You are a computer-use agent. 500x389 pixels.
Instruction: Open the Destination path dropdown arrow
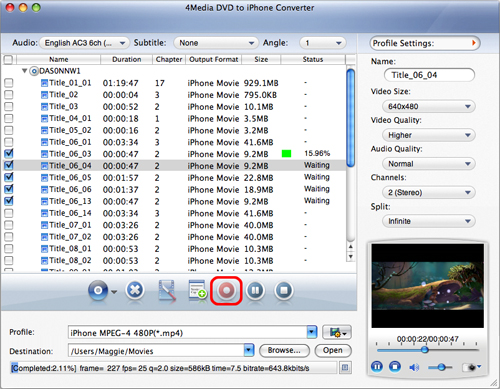point(249,350)
